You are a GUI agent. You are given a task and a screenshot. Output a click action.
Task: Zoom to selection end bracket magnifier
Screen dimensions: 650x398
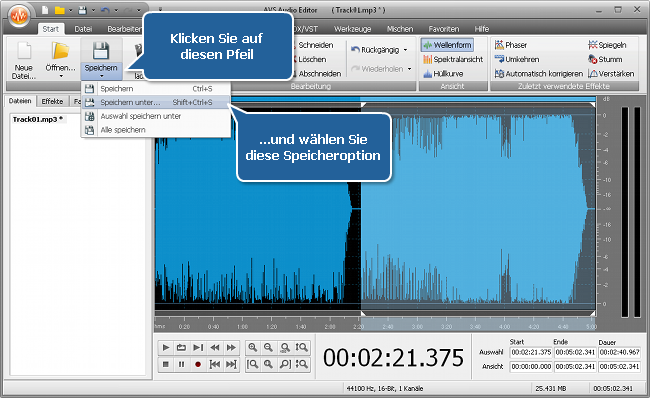coord(285,364)
